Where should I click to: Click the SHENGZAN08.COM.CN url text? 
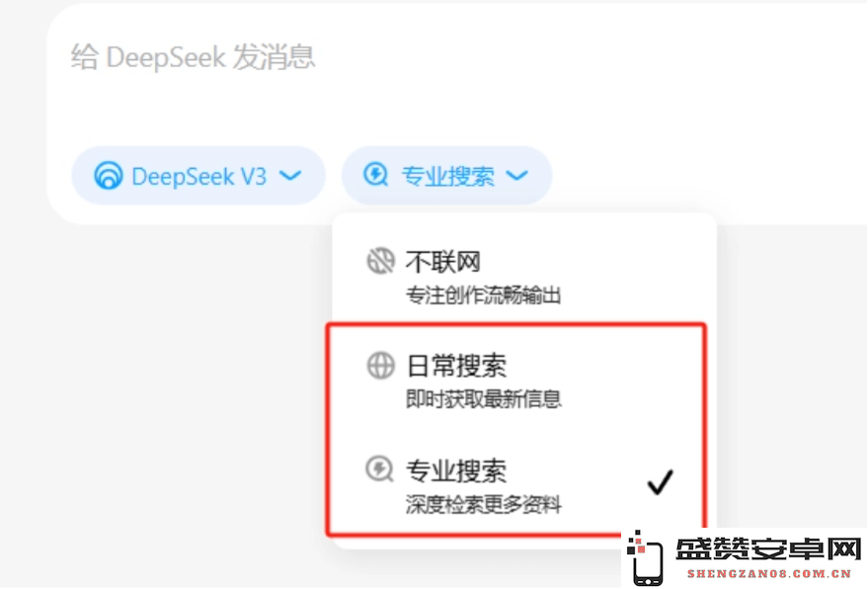point(769,574)
